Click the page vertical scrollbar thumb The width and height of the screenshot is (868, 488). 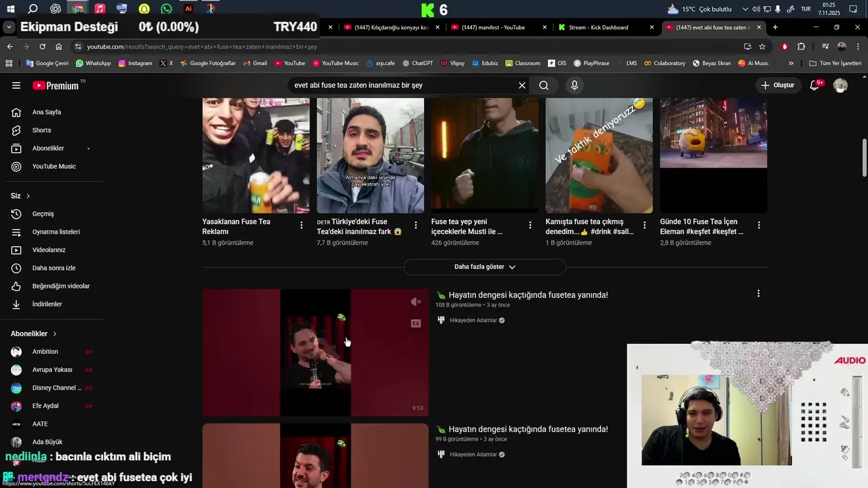tap(864, 159)
